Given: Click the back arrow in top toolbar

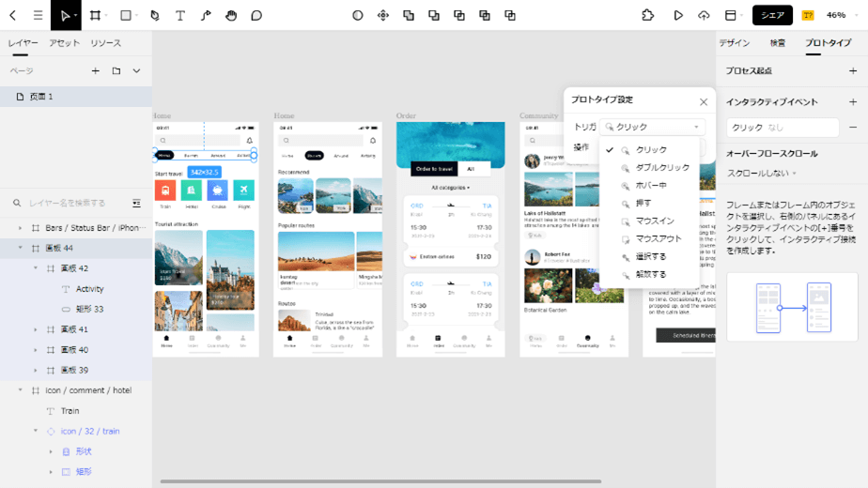Looking at the screenshot, I should [13, 16].
